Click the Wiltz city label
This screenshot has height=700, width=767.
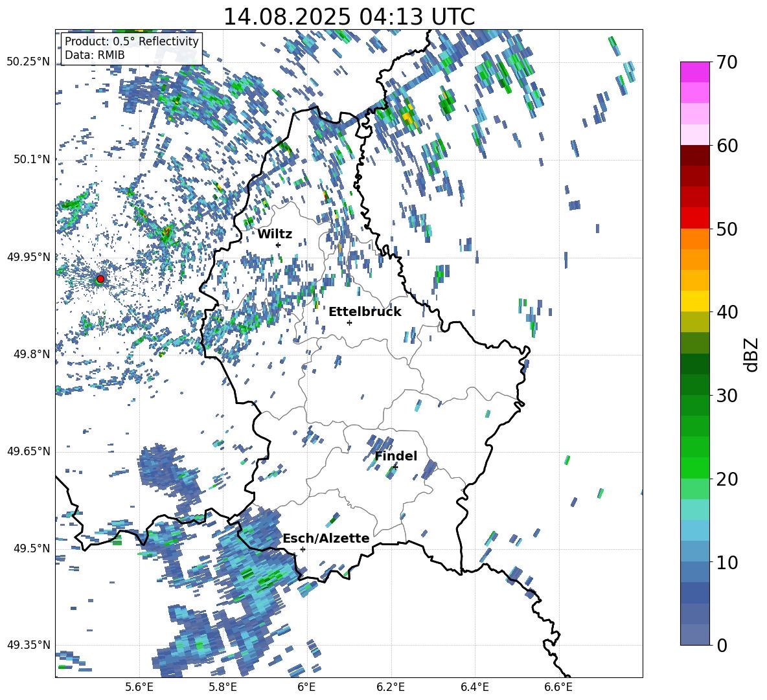(x=275, y=234)
